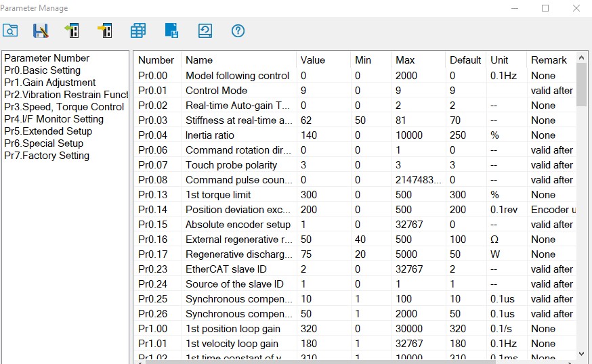The height and width of the screenshot is (364, 592).
Task: Click the restore factory reset icon
Action: [205, 30]
